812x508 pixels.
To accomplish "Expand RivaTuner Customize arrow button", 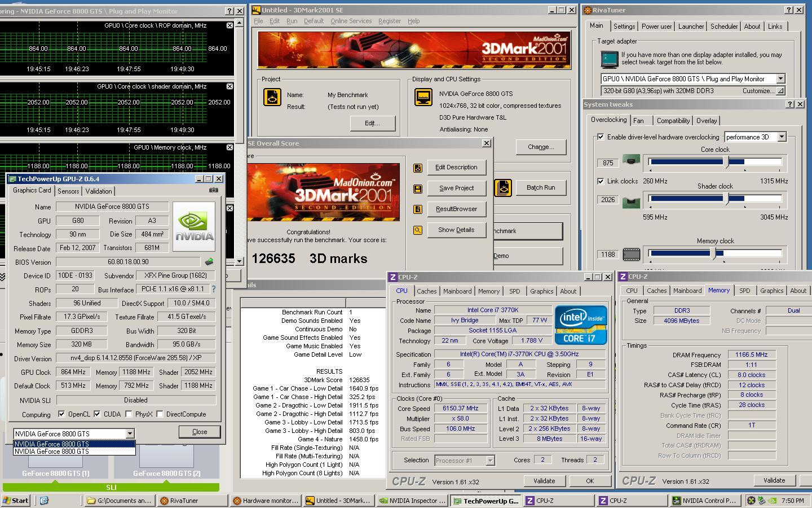I will point(780,91).
